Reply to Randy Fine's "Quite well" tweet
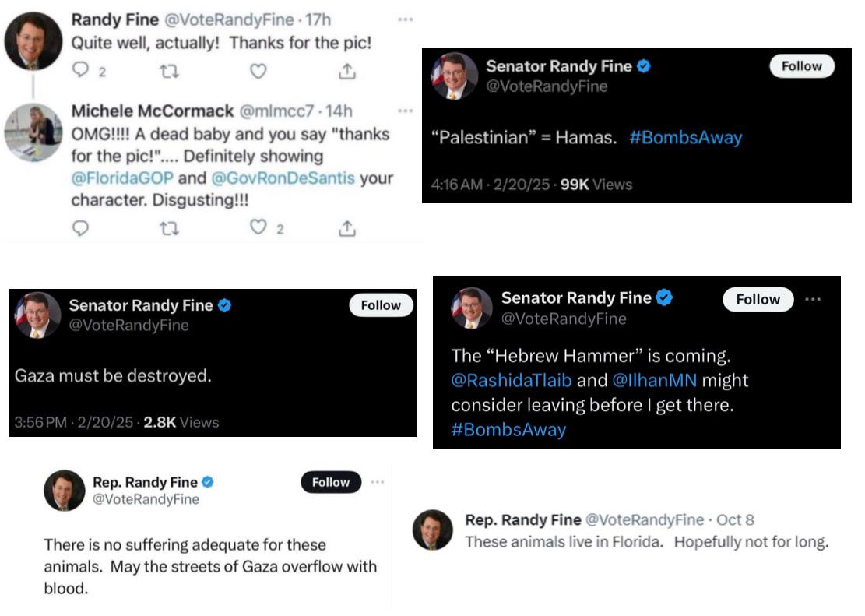 [81, 72]
